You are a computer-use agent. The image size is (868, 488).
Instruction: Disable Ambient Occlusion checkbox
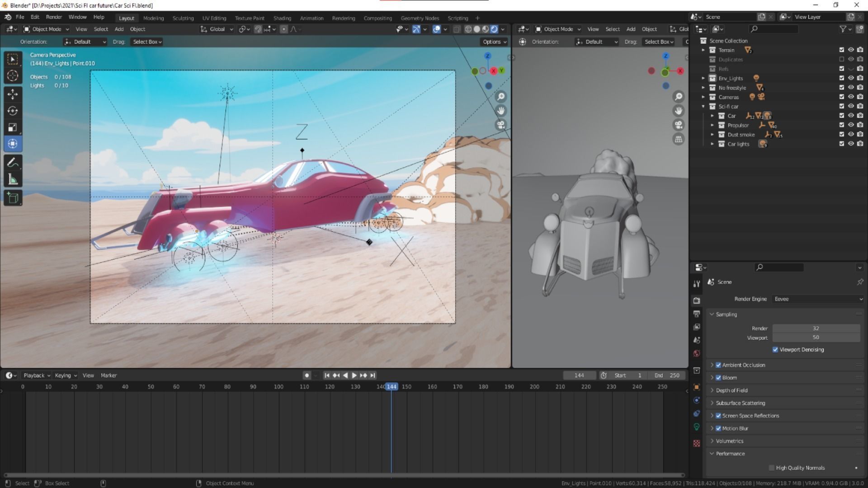718,365
